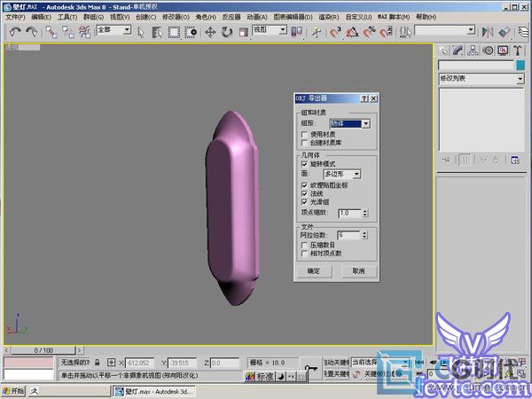The height and width of the screenshot is (399, 532).
Task: Open the Modify command panel tab
Action: 458,51
